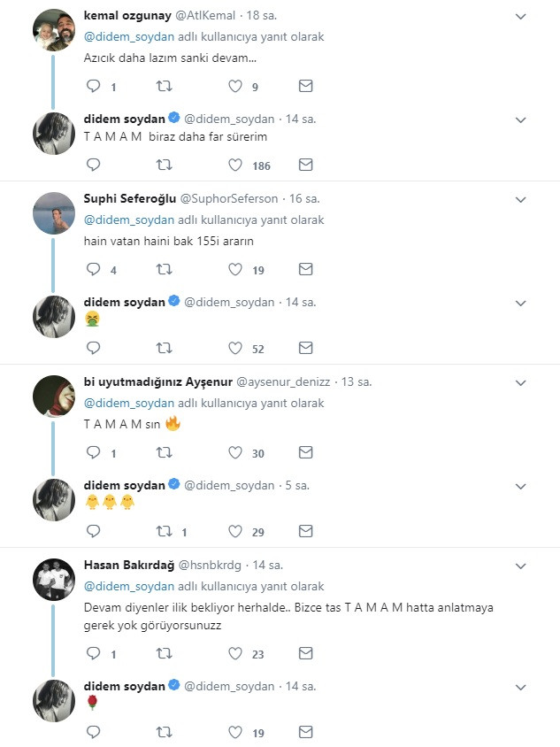Reply to the 'T A M A M sın' tweet
The width and height of the screenshot is (560, 747).
[93, 451]
